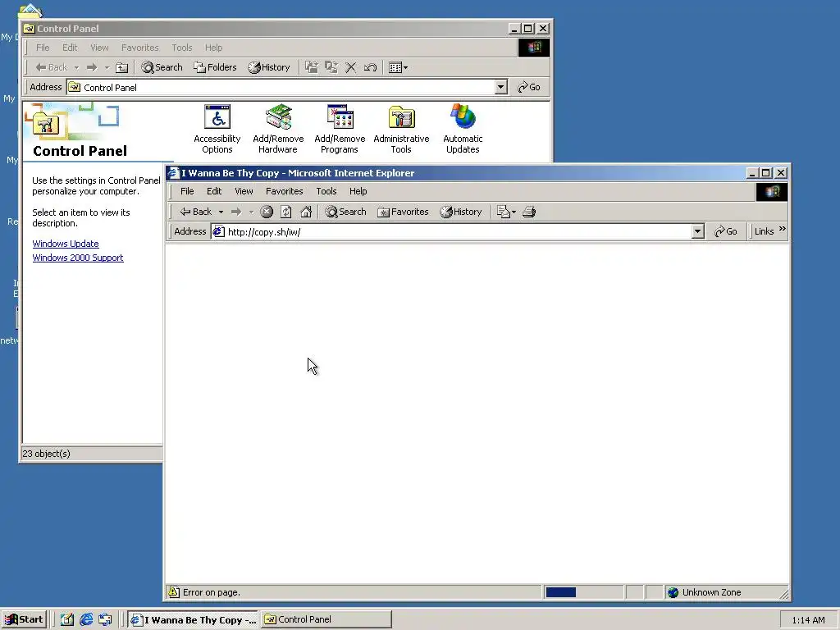840x630 pixels.
Task: Click Back button in Internet Explorer
Action: pyautogui.click(x=195, y=212)
